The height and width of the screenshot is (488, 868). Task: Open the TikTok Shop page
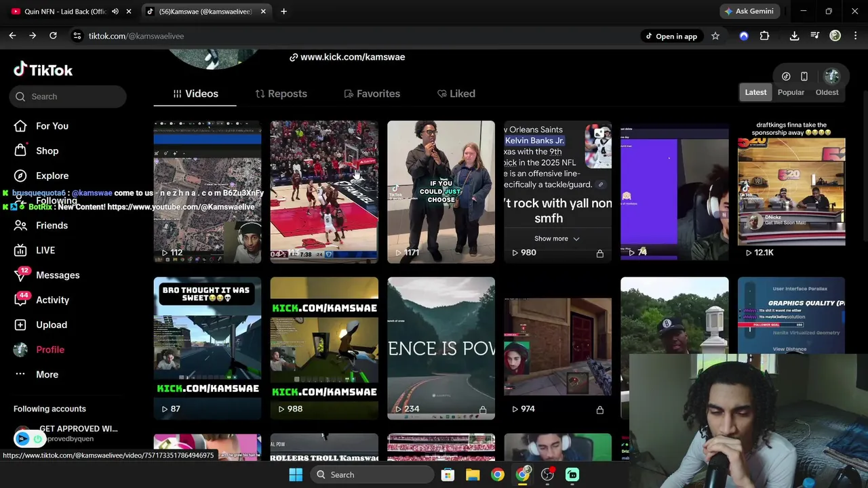[37, 150]
